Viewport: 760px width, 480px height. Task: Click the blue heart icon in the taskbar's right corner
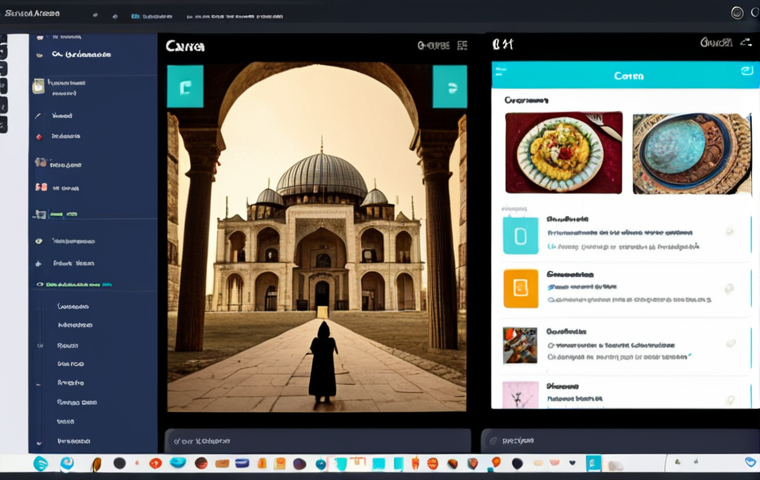pos(750,463)
